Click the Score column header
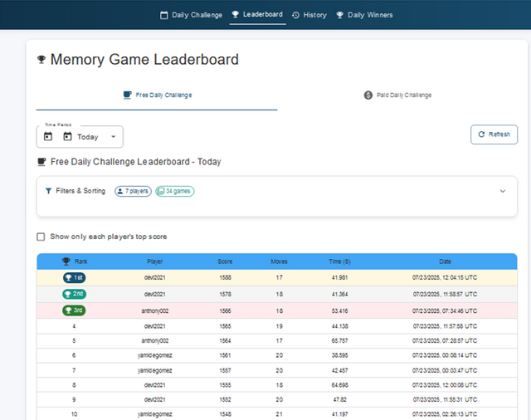 (225, 261)
